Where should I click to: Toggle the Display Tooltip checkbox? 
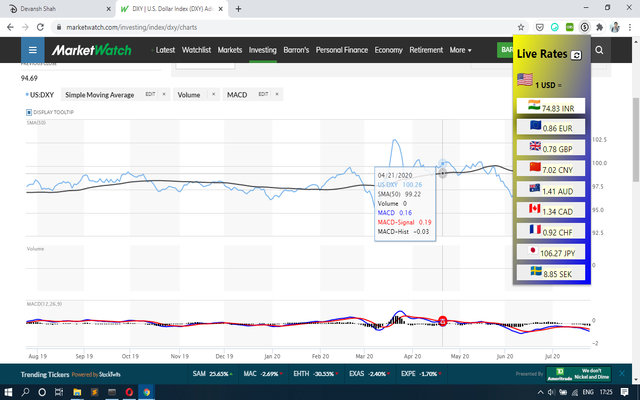(30, 112)
